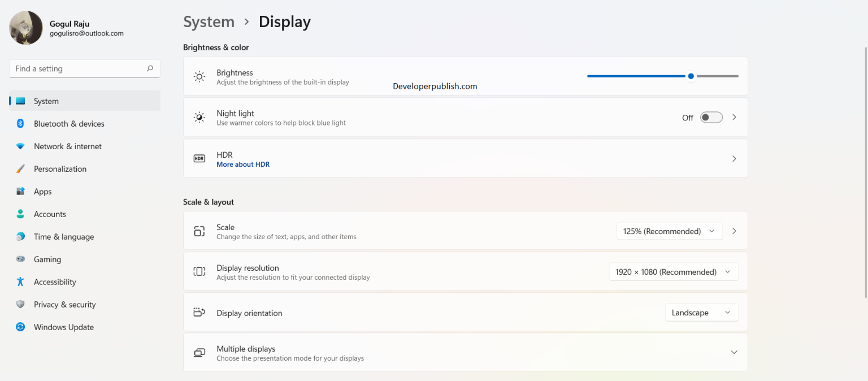Viewport: 868px width, 381px height.
Task: Open the More about HDR link
Action: (x=243, y=164)
